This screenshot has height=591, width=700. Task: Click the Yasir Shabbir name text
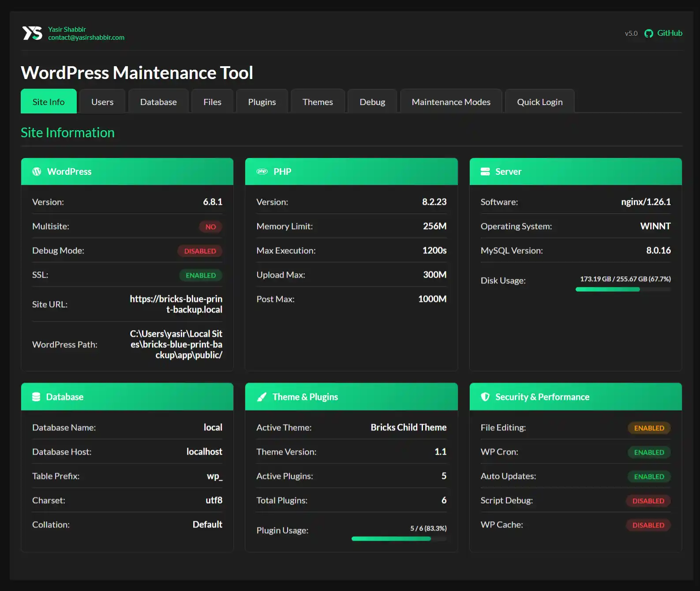pos(67,30)
